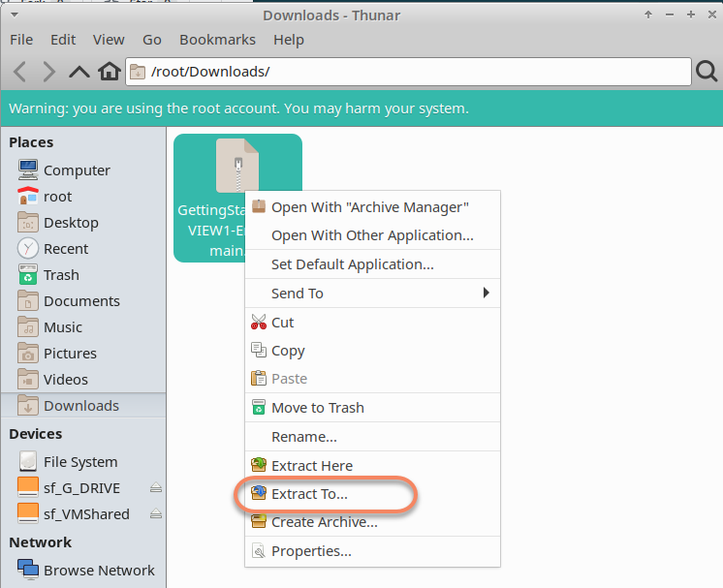Go back with the left arrow icon

pos(19,72)
